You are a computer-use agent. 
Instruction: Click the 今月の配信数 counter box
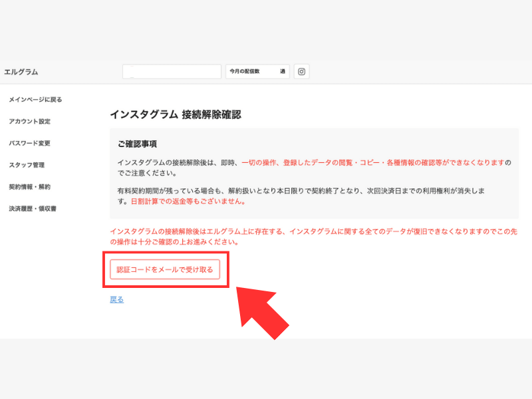[x=257, y=72]
